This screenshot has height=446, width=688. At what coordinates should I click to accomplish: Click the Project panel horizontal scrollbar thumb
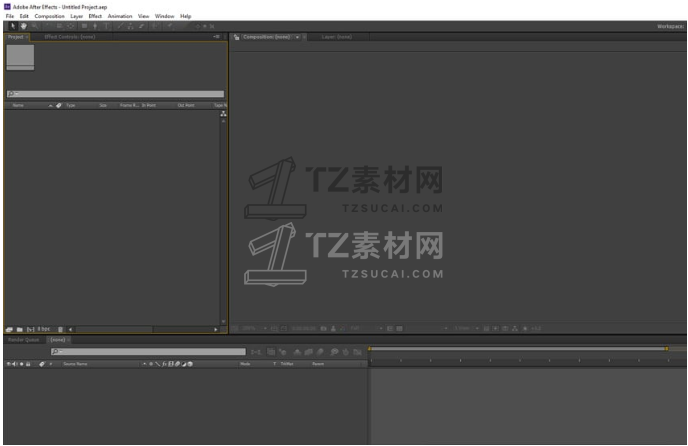(x=114, y=329)
